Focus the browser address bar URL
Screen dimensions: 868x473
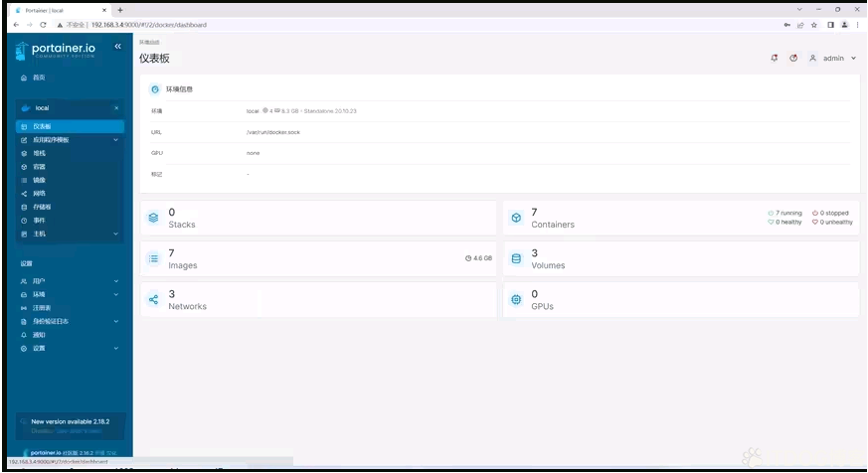click(149, 25)
